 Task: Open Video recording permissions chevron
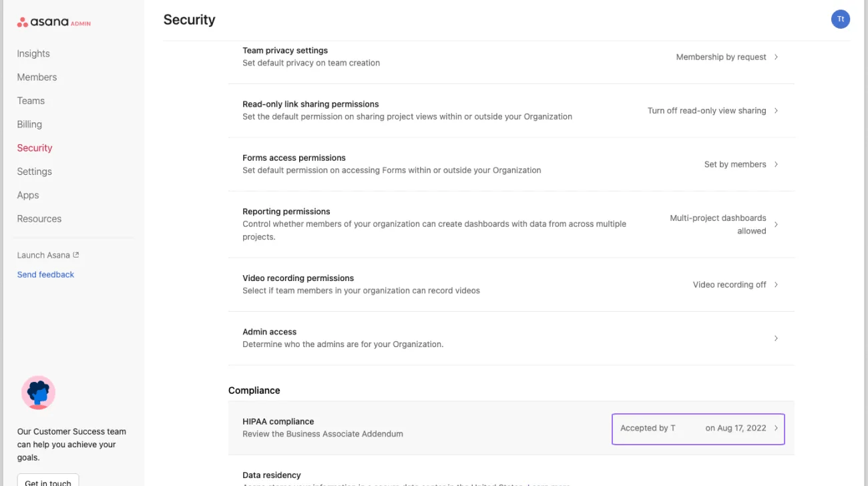tap(776, 284)
